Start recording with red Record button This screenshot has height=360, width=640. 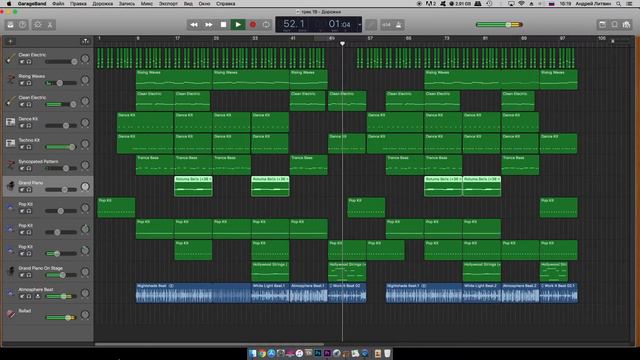[x=253, y=24]
